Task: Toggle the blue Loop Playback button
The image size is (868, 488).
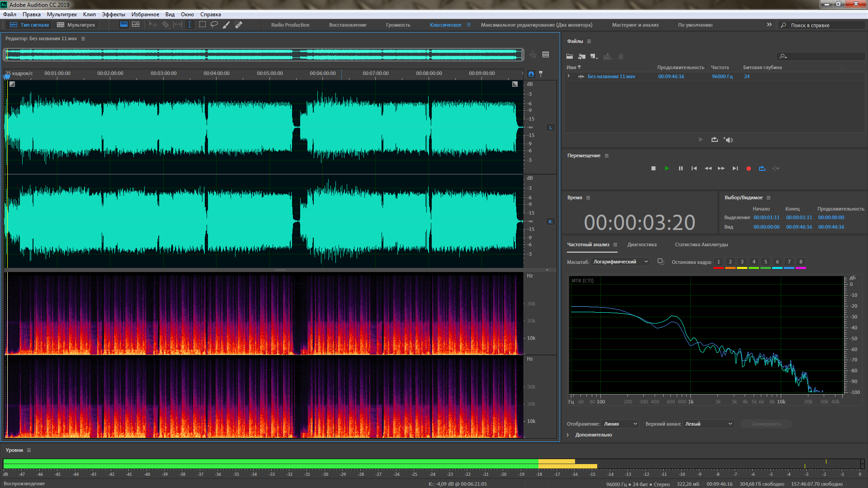Action: pyautogui.click(x=762, y=168)
